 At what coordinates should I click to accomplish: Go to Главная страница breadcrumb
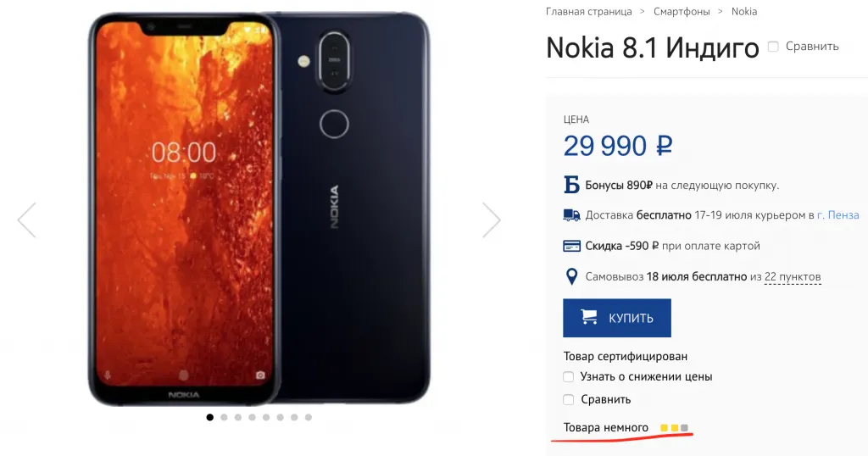click(588, 12)
